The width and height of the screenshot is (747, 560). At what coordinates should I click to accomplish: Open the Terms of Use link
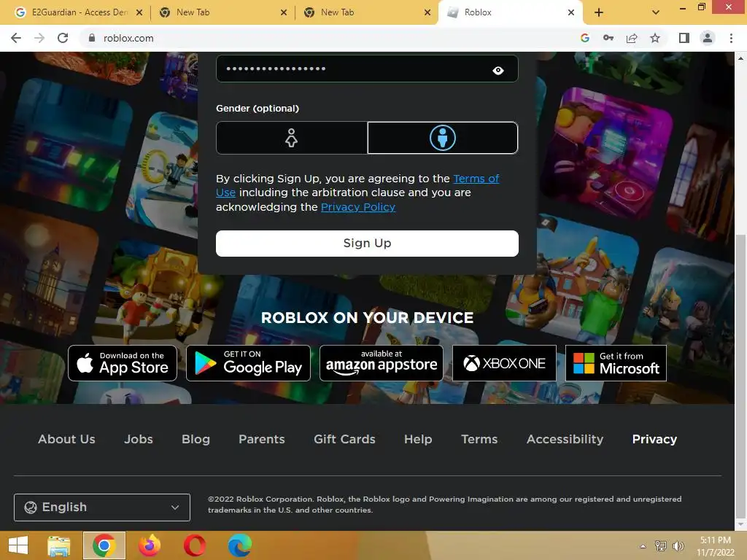click(x=476, y=179)
